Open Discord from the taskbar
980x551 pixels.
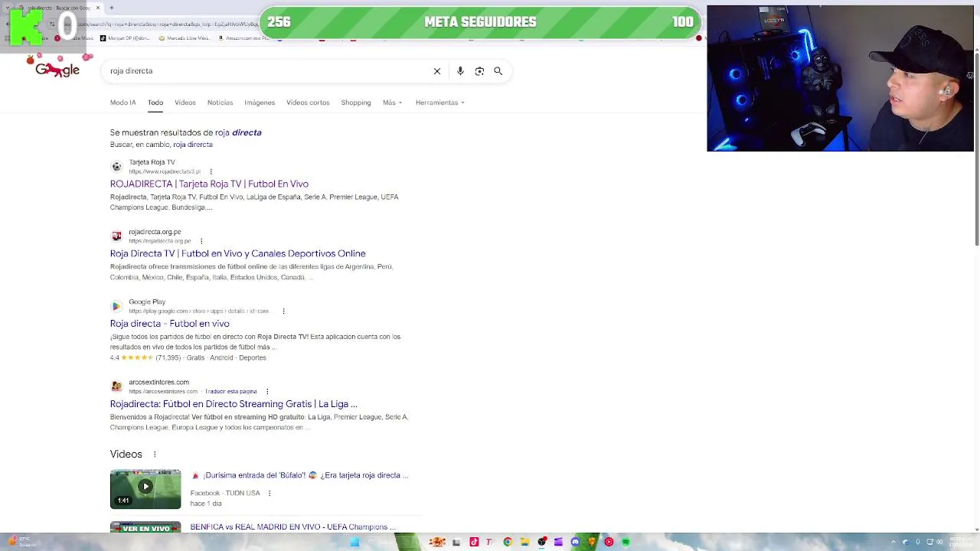575,542
